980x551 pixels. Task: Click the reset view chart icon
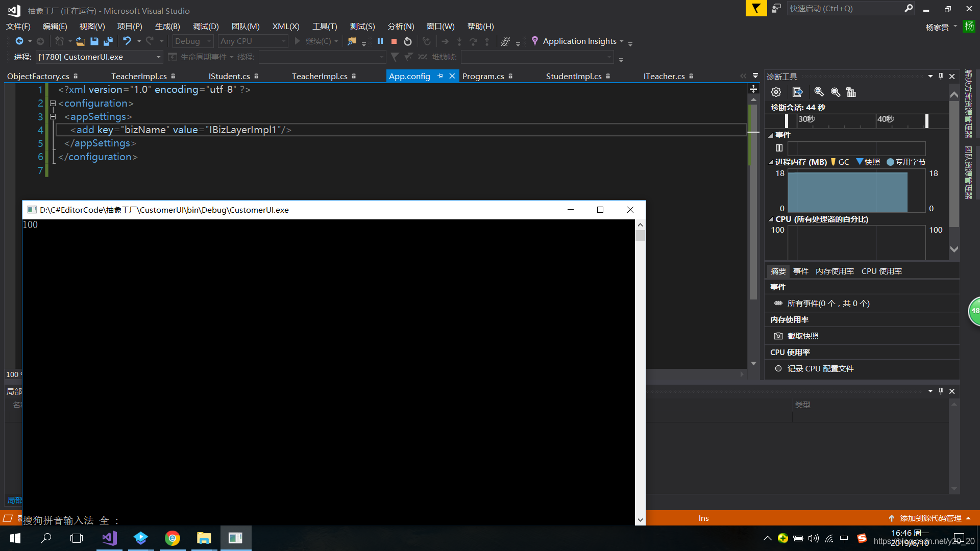tap(851, 92)
